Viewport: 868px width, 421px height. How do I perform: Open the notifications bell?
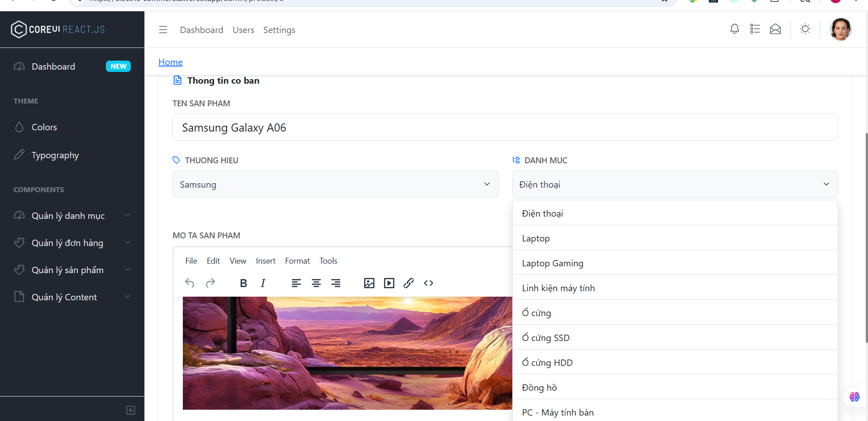pyautogui.click(x=734, y=29)
